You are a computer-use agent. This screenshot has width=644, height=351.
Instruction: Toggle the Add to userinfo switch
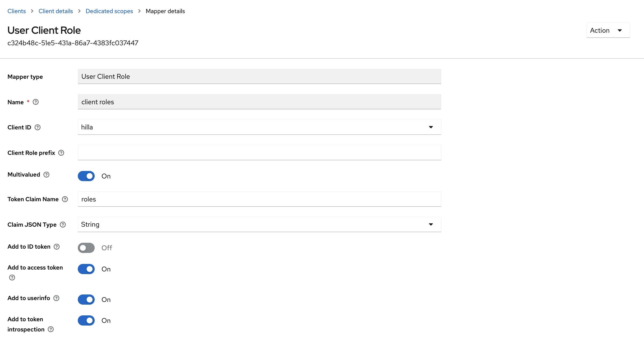coord(86,300)
